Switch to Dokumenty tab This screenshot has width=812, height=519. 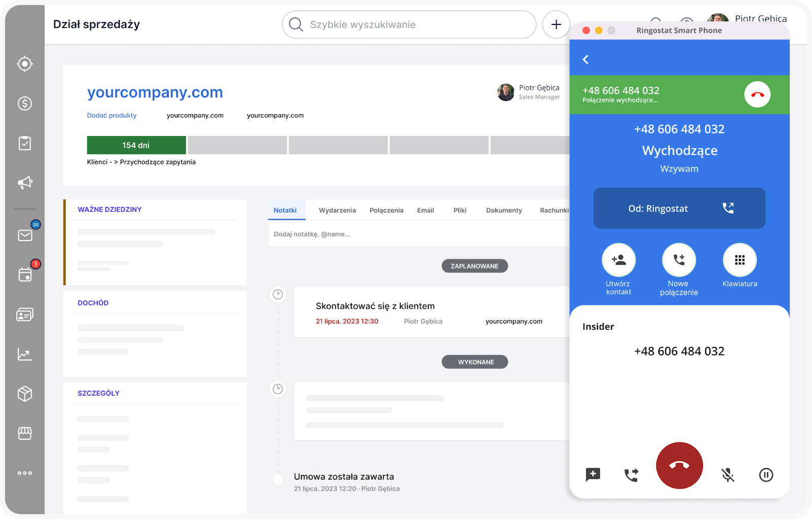[x=504, y=210]
